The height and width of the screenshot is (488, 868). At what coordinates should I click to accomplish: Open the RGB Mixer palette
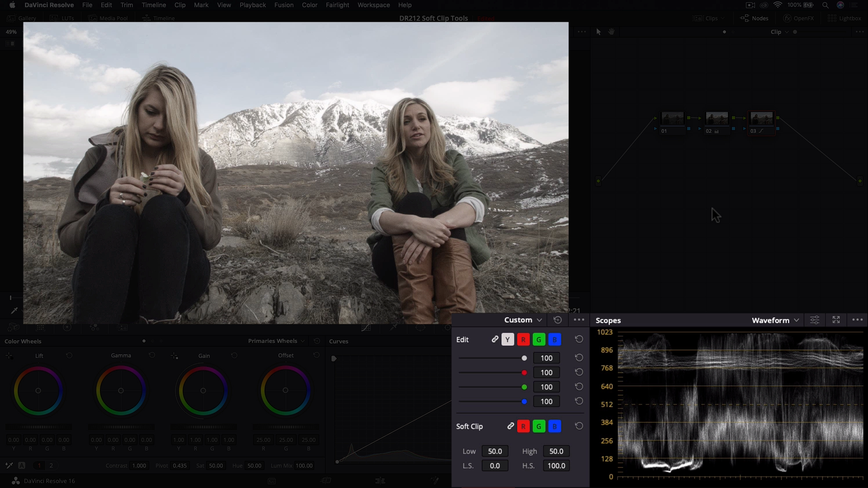click(94, 328)
